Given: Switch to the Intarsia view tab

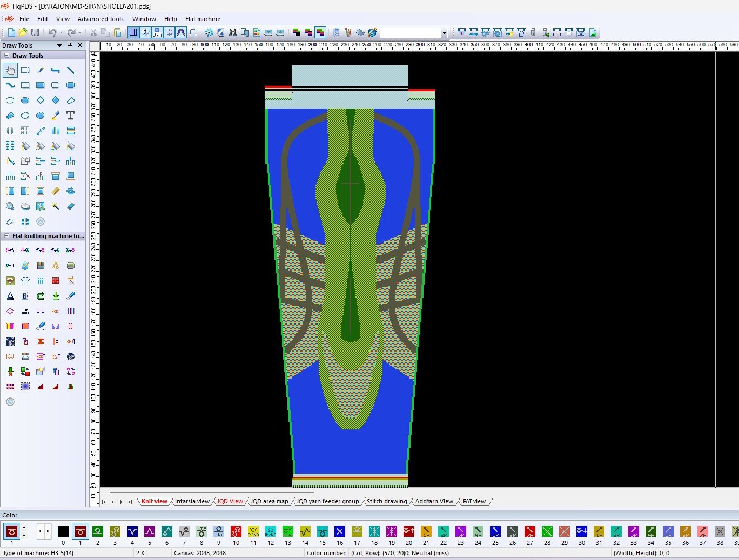Looking at the screenshot, I should (x=192, y=501).
